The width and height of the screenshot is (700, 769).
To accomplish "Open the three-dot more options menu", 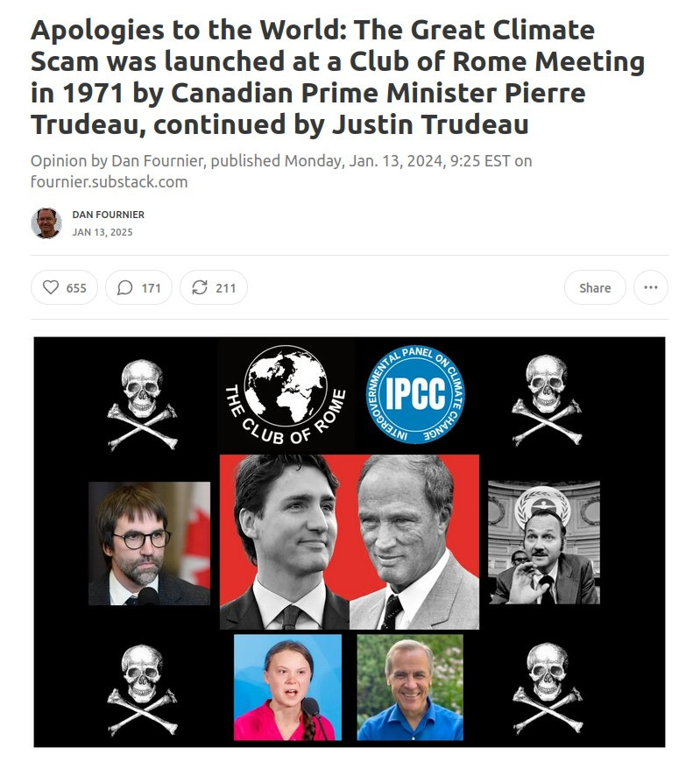I will tap(650, 287).
